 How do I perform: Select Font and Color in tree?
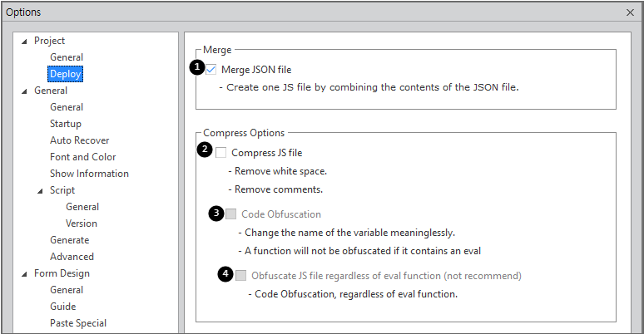82,157
